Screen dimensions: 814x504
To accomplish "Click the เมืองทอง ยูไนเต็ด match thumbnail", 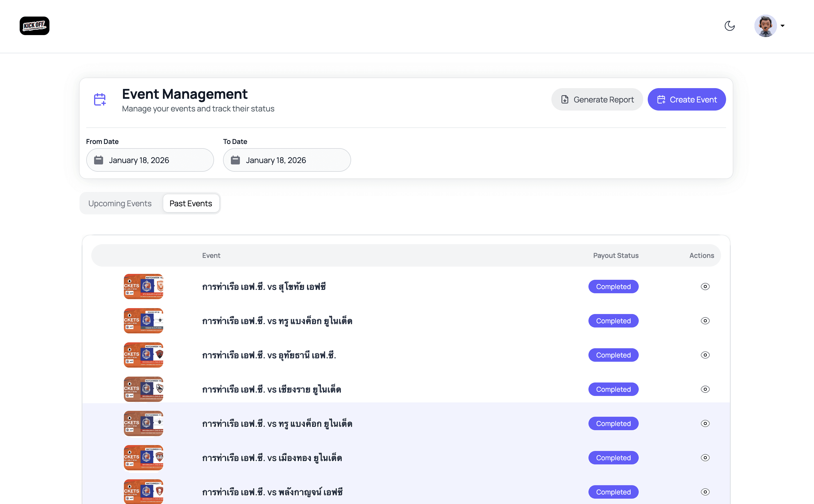I will click(x=144, y=458).
